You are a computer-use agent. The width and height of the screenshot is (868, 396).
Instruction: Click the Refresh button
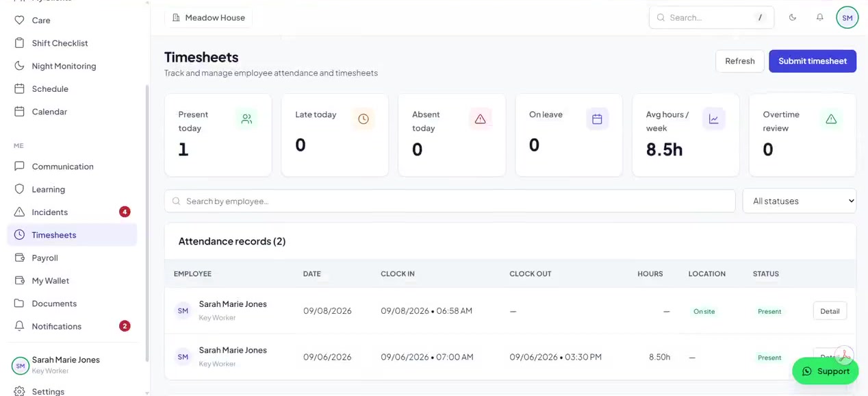coord(739,61)
